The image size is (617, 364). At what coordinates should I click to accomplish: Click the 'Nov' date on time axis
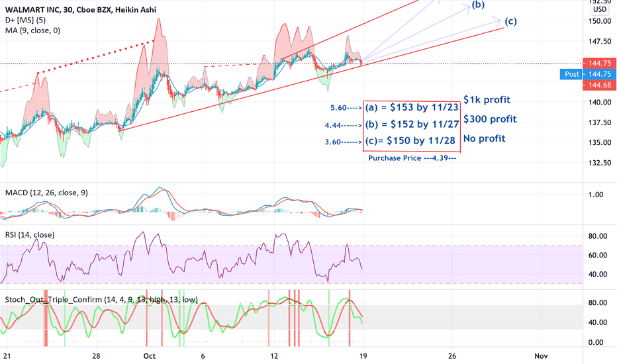coord(541,356)
